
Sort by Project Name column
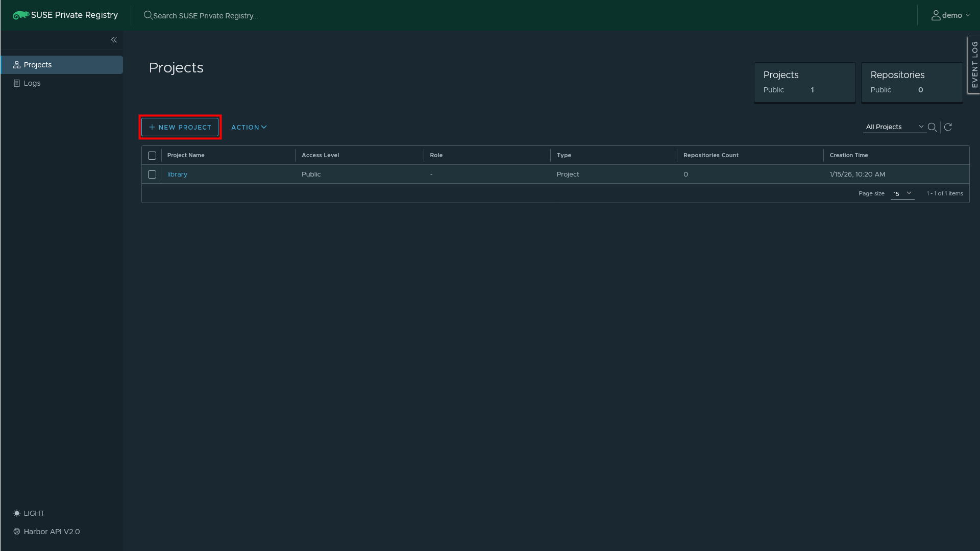[186, 155]
